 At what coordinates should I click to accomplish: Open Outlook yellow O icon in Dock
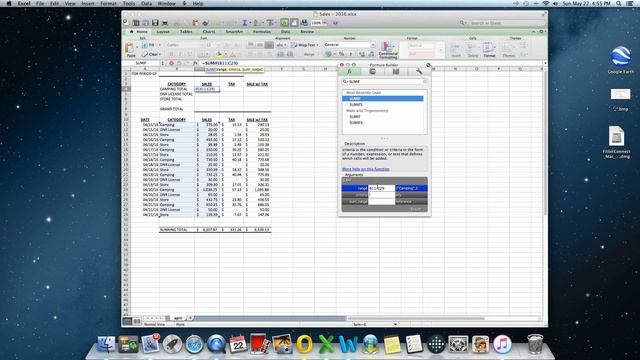(x=304, y=344)
